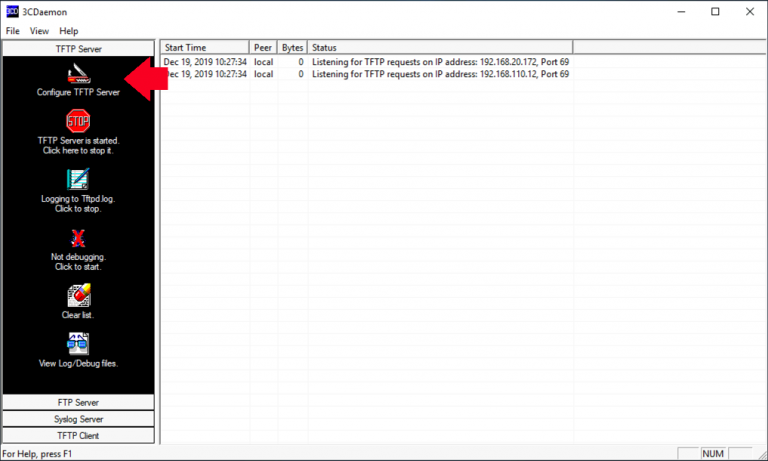
Task: Open the View Log/Debug files icon
Action: 78,343
